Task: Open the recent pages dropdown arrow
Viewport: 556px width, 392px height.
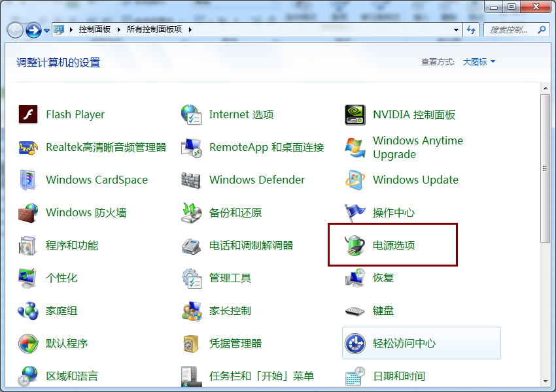Action: point(46,31)
